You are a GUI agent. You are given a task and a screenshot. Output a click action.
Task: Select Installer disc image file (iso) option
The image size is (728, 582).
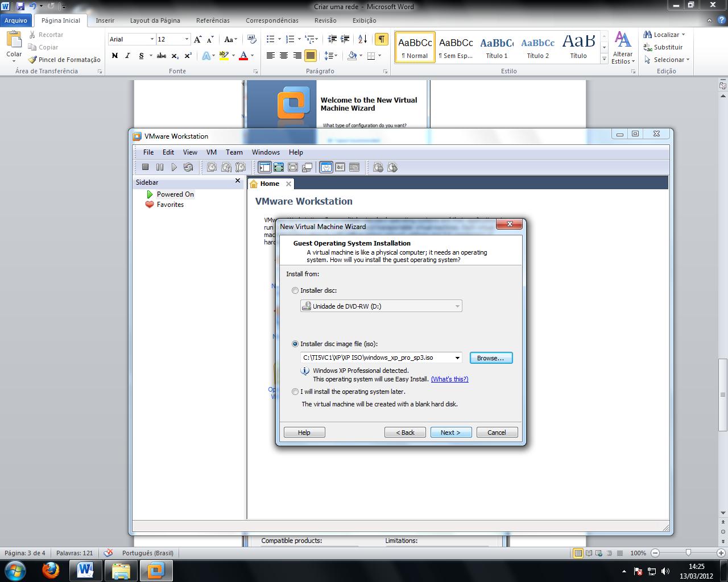pyautogui.click(x=295, y=344)
